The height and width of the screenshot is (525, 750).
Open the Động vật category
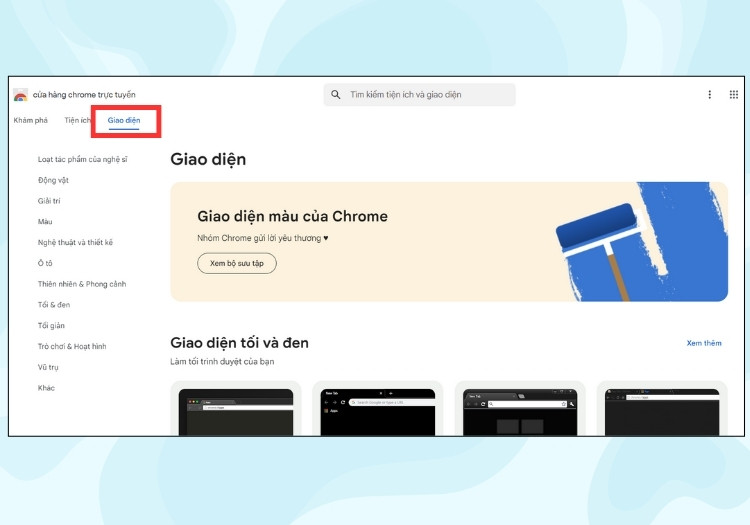[53, 180]
